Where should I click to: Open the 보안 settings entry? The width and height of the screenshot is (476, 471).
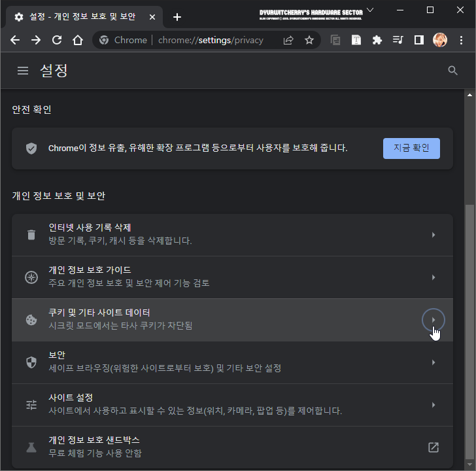232,362
